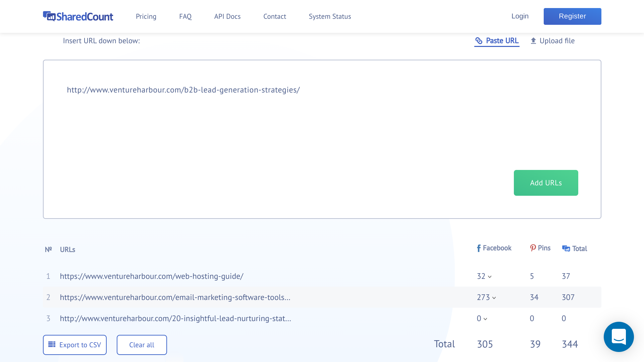Click the SharedCount logo icon
Viewport: 644px width, 362px height.
49,16
